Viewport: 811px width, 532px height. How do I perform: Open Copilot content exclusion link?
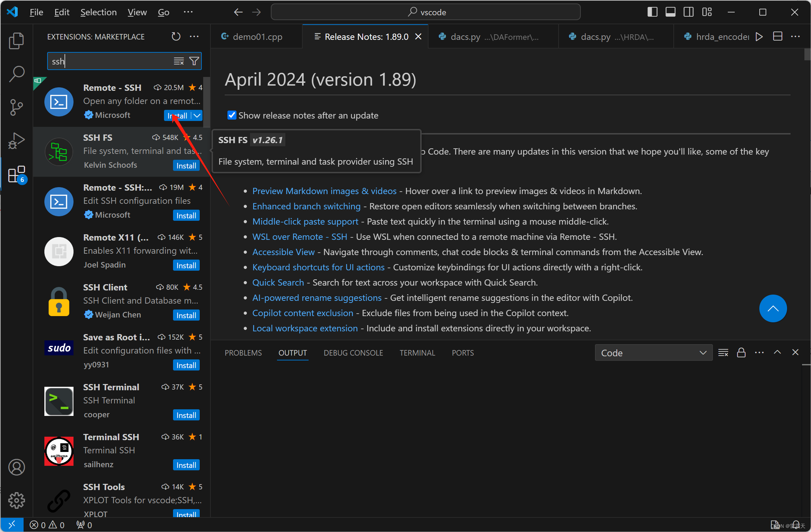pyautogui.click(x=303, y=313)
